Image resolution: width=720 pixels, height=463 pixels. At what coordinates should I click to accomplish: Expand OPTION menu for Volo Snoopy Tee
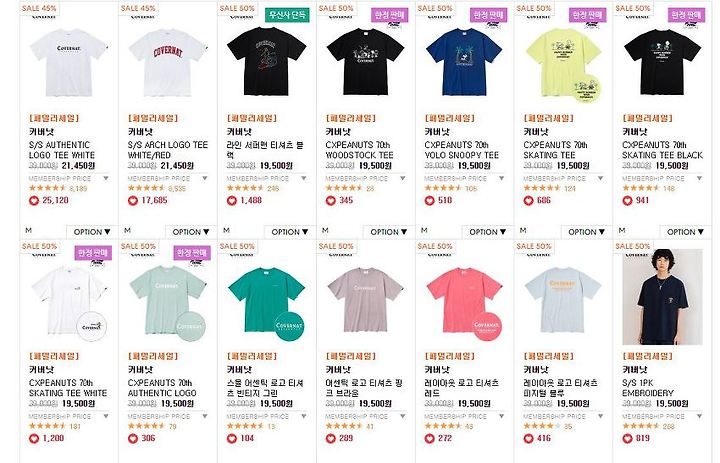(488, 232)
